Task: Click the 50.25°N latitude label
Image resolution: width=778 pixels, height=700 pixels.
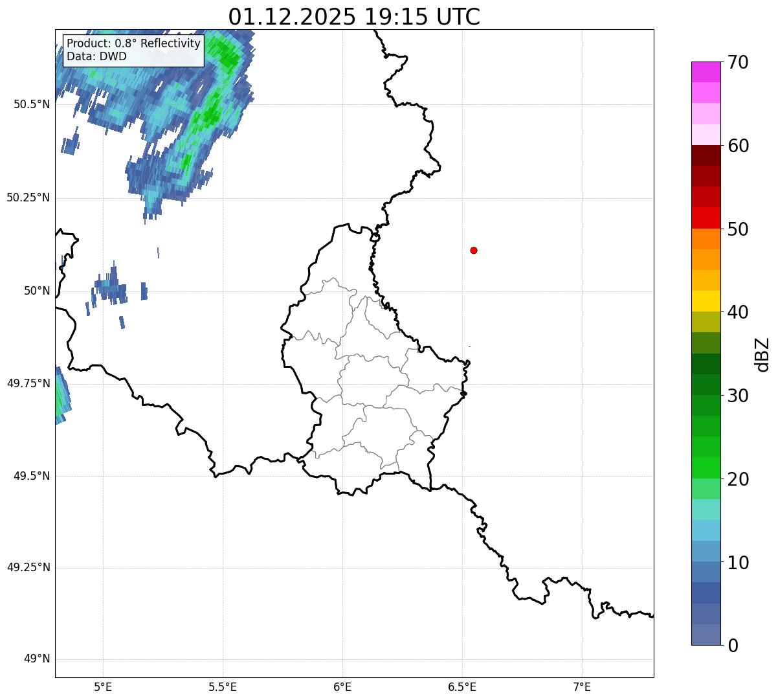Action: [x=28, y=198]
